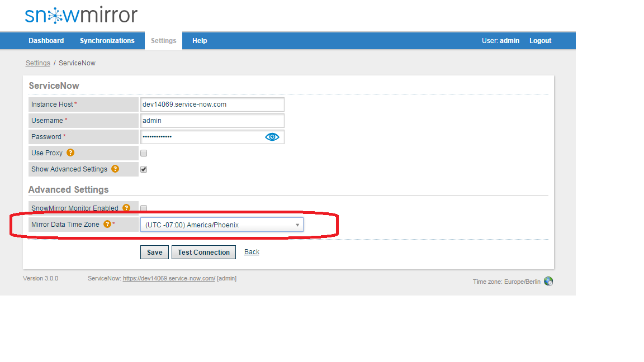Open the Use Proxy help icon

point(70,153)
